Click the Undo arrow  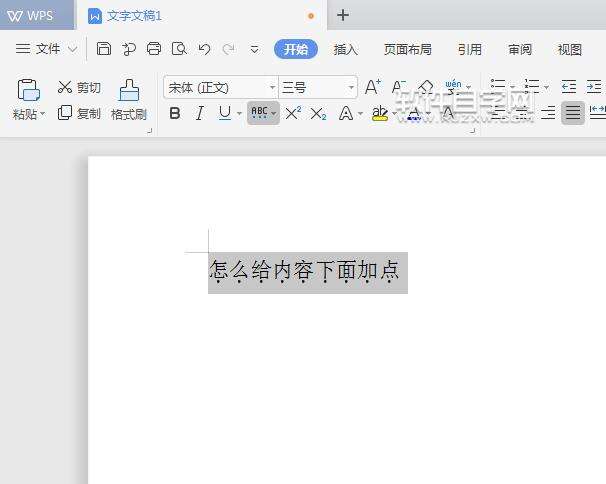[x=204, y=49]
